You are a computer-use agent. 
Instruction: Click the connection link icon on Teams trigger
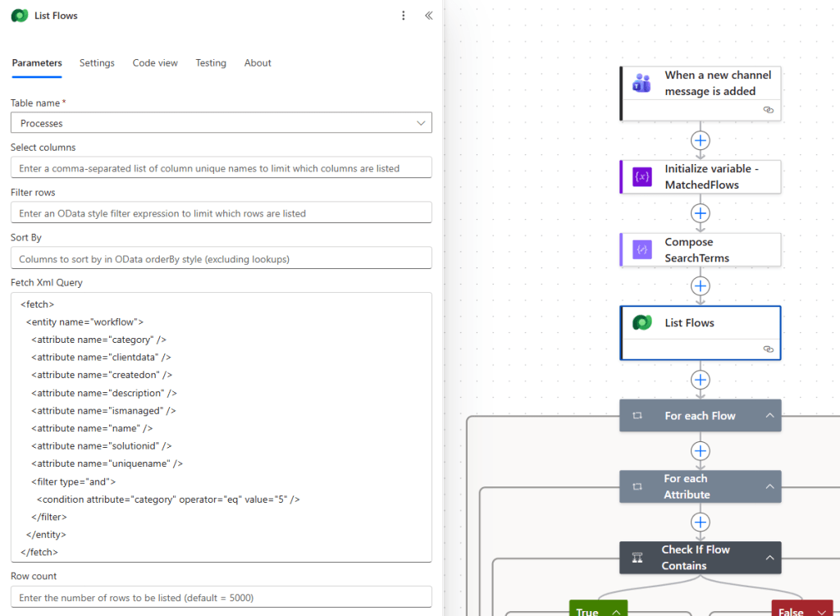pos(768,109)
